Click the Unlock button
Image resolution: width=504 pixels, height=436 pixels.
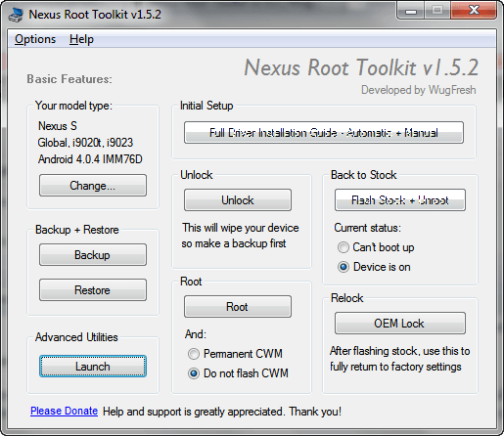pos(238,200)
